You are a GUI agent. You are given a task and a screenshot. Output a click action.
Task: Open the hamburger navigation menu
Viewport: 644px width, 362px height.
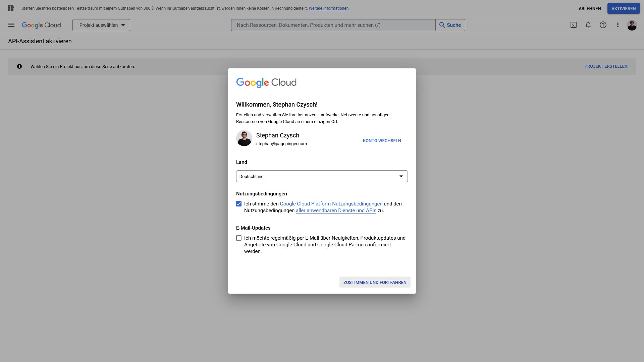[x=11, y=25]
